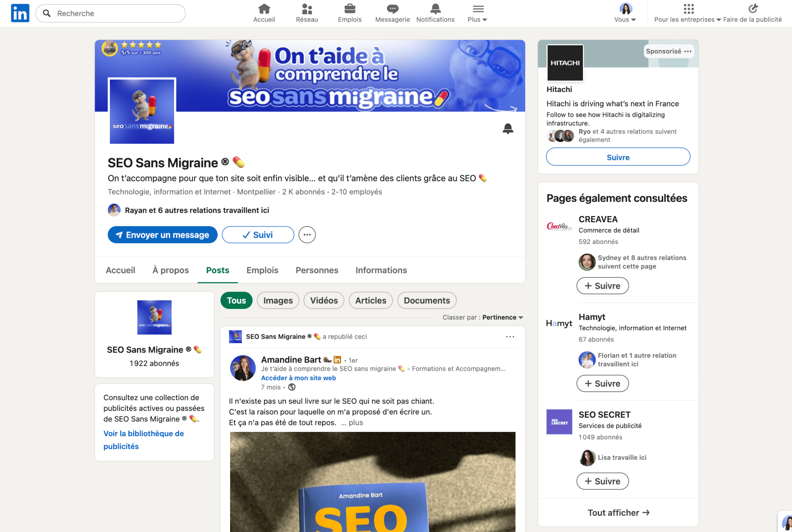Click Tout afficher link
This screenshot has height=532, width=792.
tap(618, 513)
